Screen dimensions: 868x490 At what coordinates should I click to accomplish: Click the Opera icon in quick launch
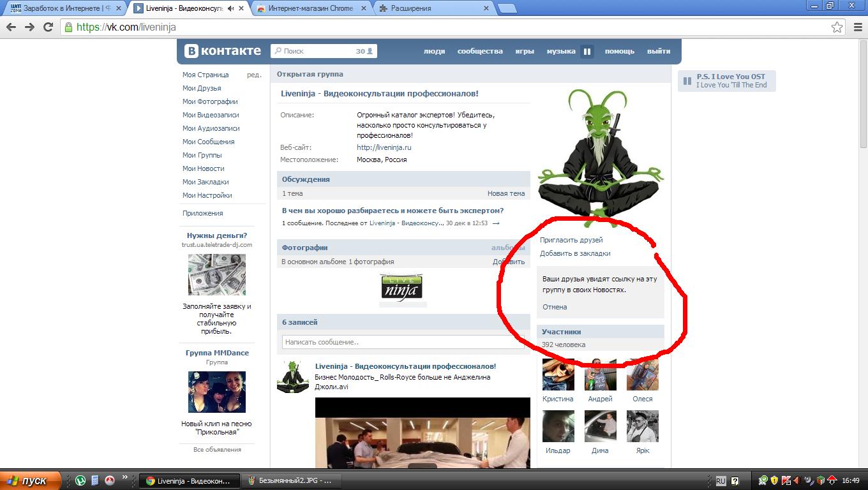click(109, 480)
